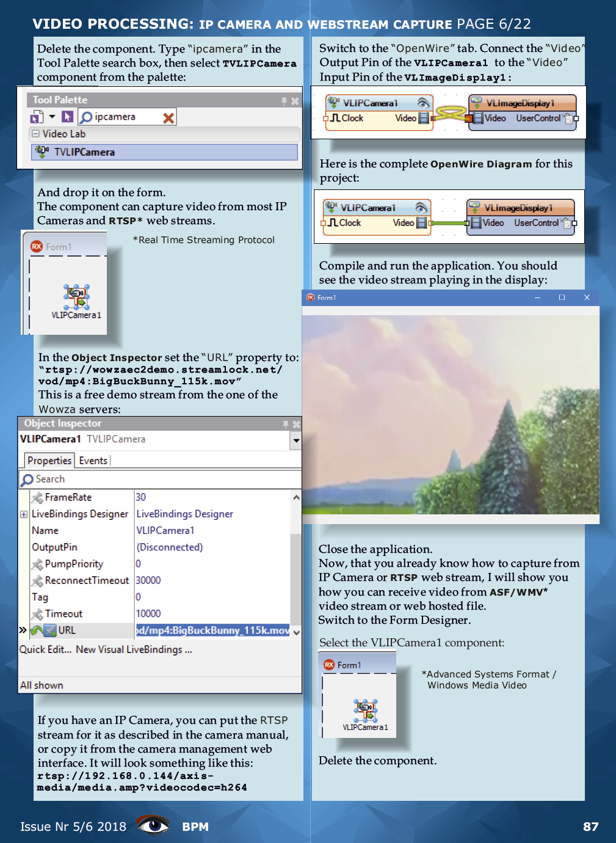
Task: Open Quick Edit in the Object Inspector
Action: point(45,649)
